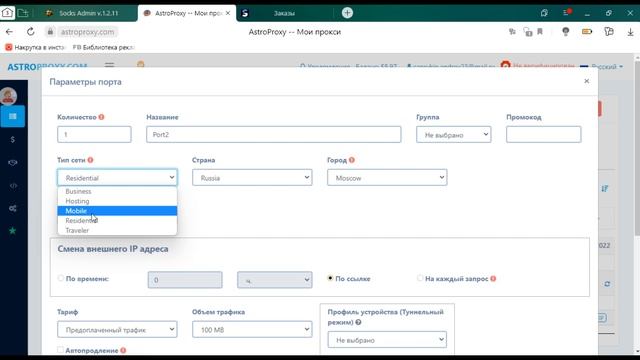Open Накрутка в инста bookmark
This screenshot has width=640, height=360.
(35, 47)
